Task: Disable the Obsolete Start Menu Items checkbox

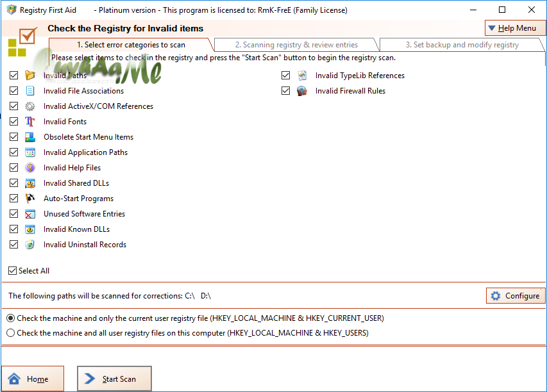Action: pos(13,137)
